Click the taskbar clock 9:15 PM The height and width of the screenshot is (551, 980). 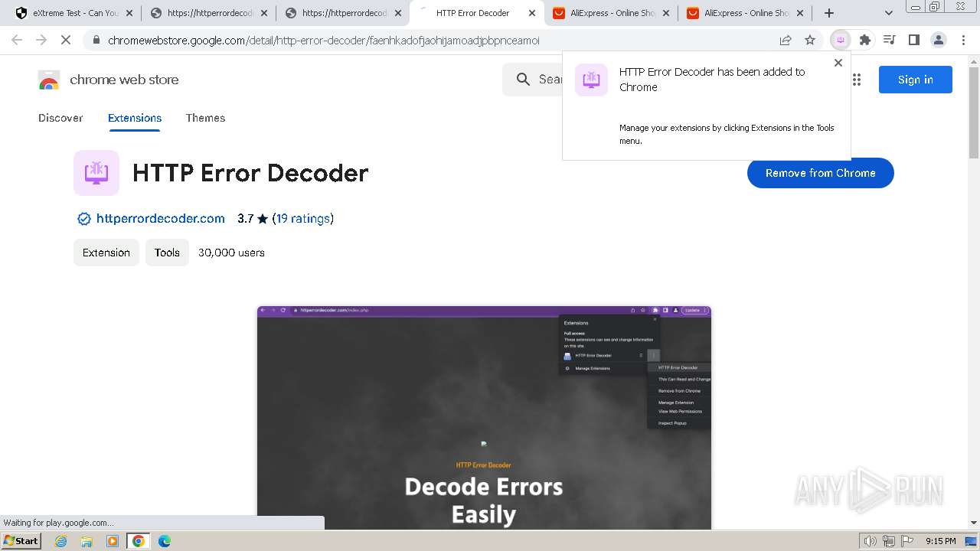(941, 541)
